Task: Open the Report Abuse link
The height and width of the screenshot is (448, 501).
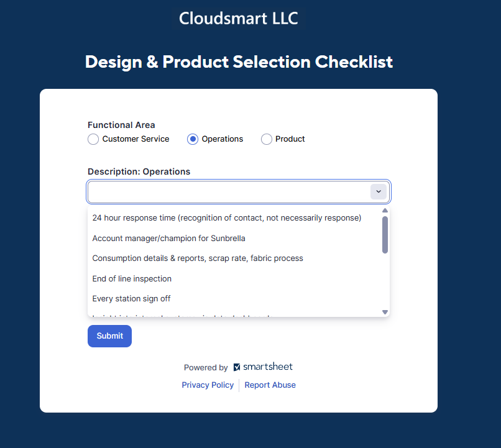Action: coord(270,385)
